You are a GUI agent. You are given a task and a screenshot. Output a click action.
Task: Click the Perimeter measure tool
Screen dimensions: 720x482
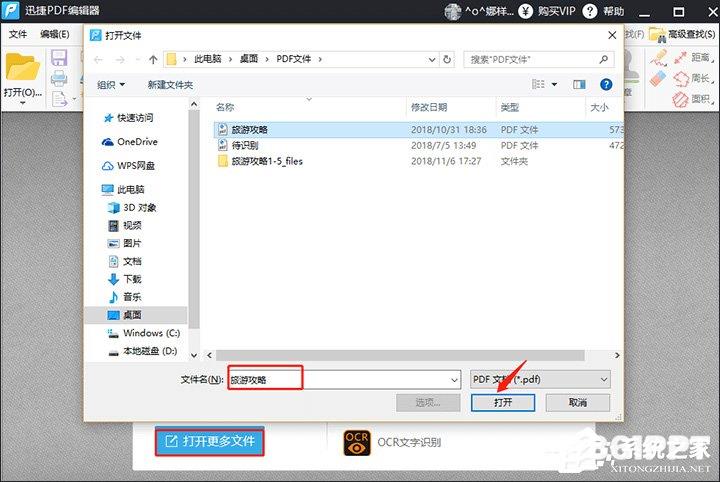tap(693, 78)
